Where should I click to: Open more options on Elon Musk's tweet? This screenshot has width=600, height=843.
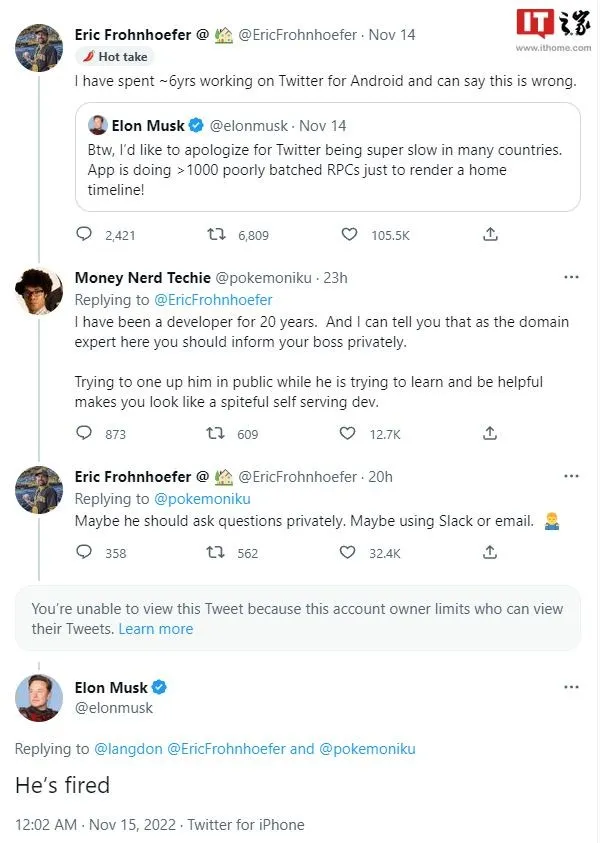pos(572,687)
